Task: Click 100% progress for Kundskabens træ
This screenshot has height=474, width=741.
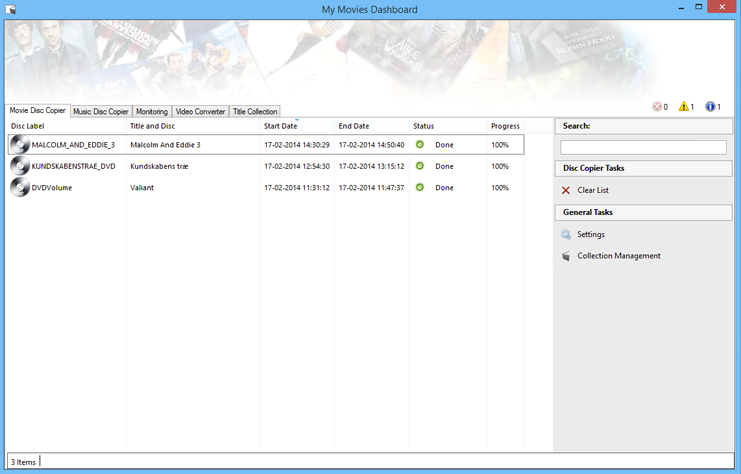Action: [500, 166]
